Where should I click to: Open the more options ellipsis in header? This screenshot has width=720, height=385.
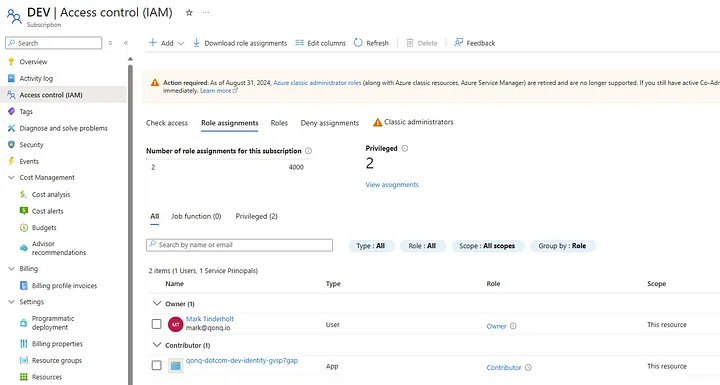[206, 13]
